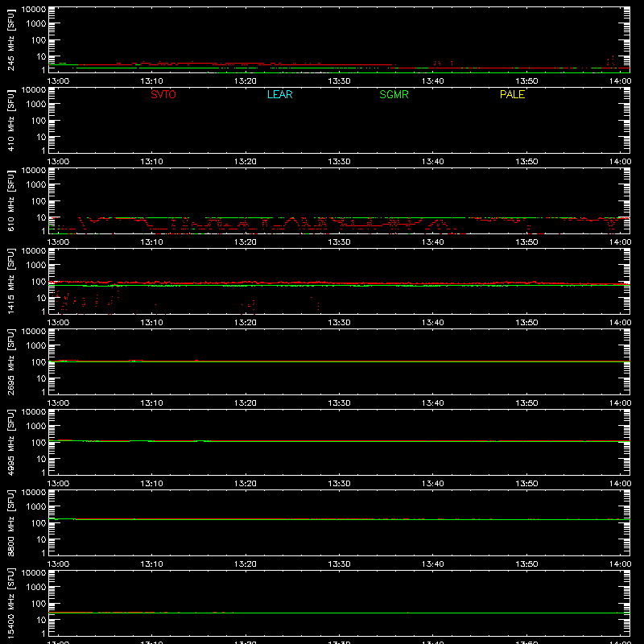Click the 100 tick label on 15400 MHz axis
Screen dimensions: 644x644
pyautogui.click(x=39, y=604)
